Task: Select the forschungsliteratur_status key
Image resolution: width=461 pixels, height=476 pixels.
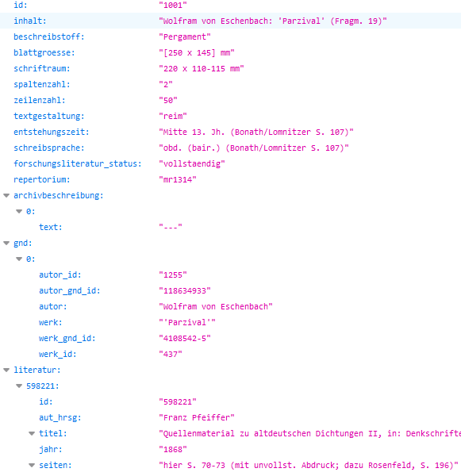Action: 78,163
